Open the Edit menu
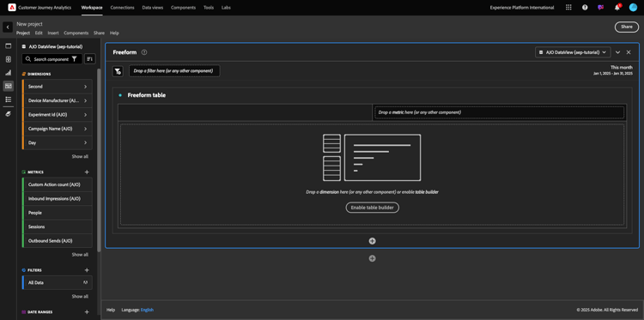 pos(39,33)
